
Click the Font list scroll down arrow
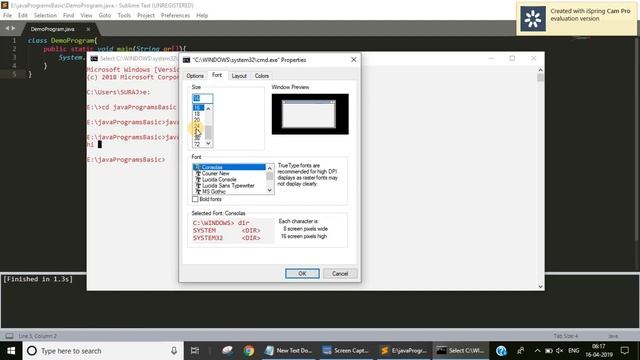point(269,190)
